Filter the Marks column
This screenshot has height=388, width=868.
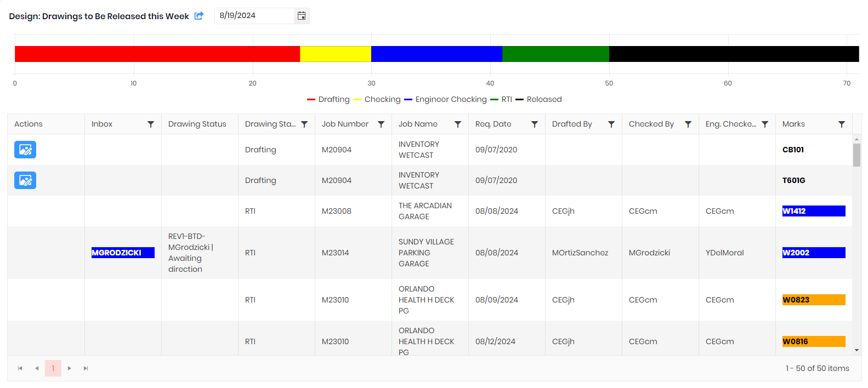tap(842, 124)
